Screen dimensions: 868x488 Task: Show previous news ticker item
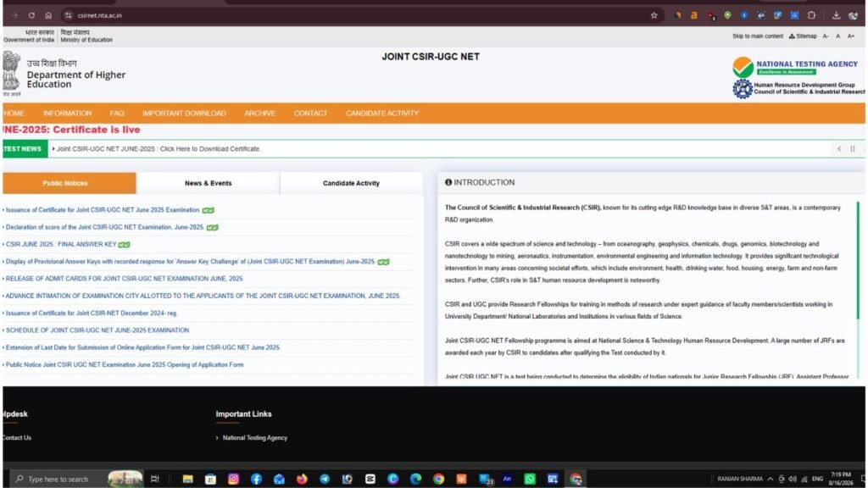point(839,149)
